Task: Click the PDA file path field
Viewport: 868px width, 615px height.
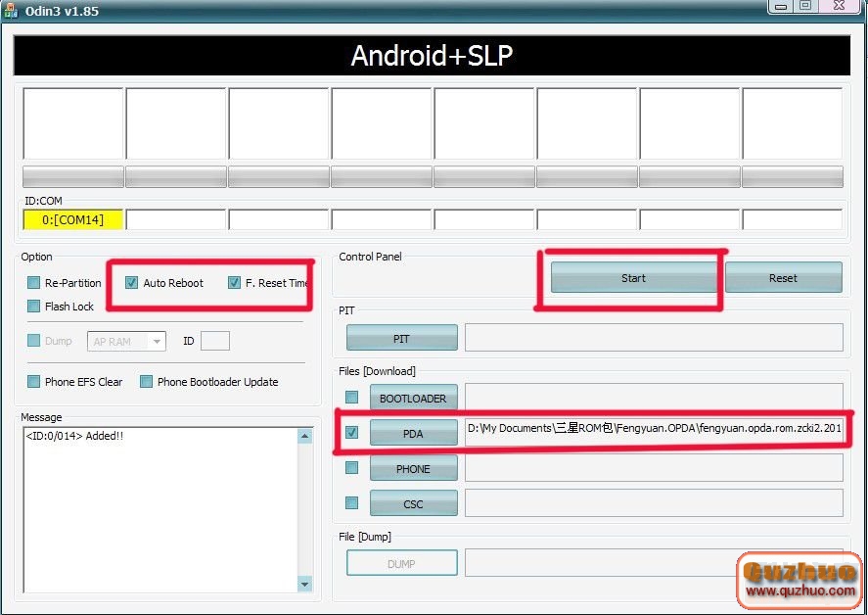Action: coord(654,432)
